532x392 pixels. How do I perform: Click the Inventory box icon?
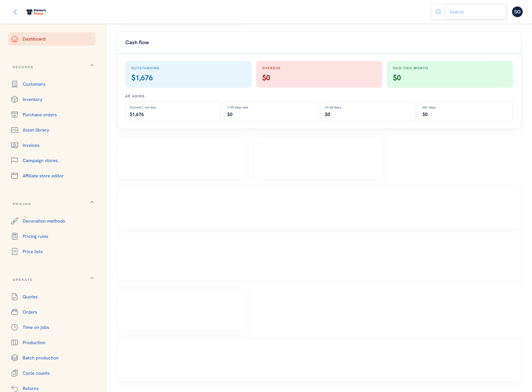(x=15, y=99)
